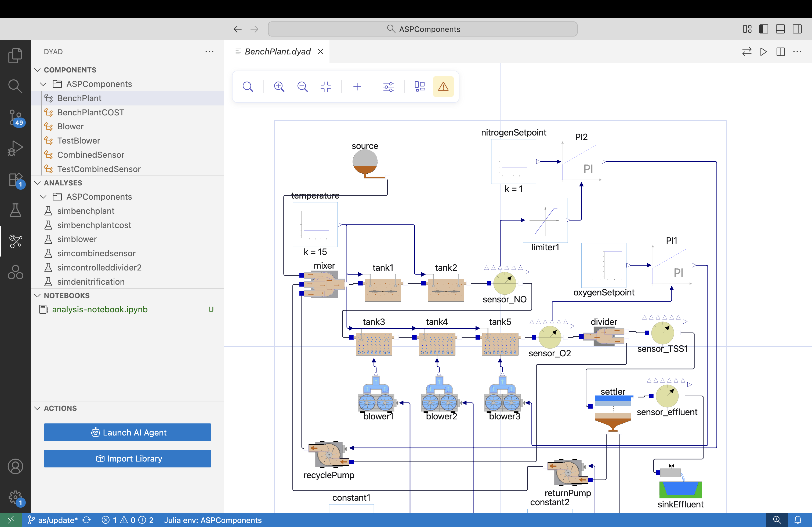Click the zoom out magnifier icon

point(302,87)
